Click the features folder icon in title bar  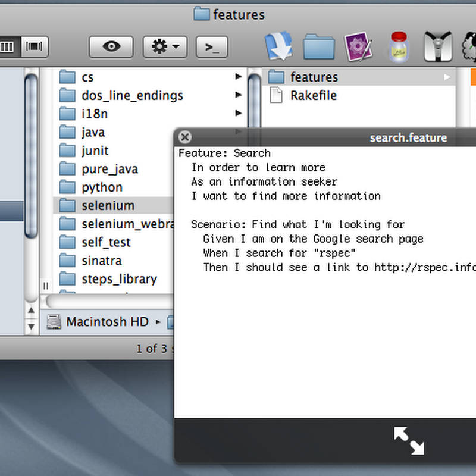click(x=202, y=14)
